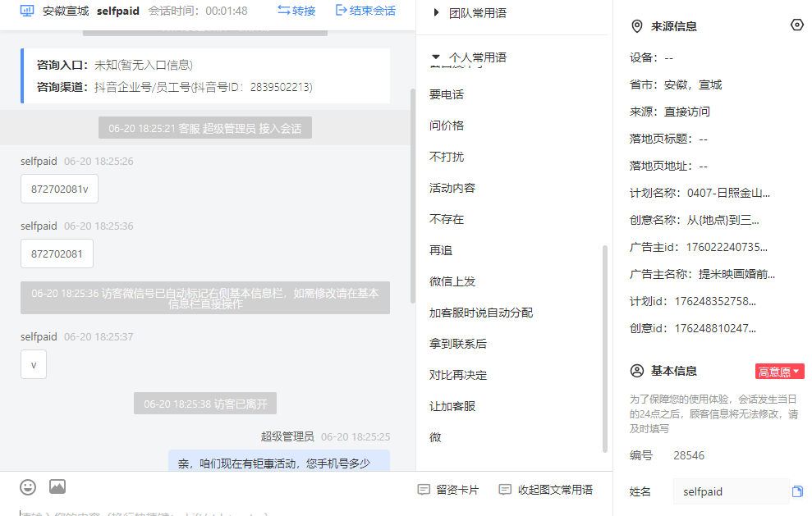Click the 姓名 input field
The width and height of the screenshot is (812, 516).
tap(731, 491)
